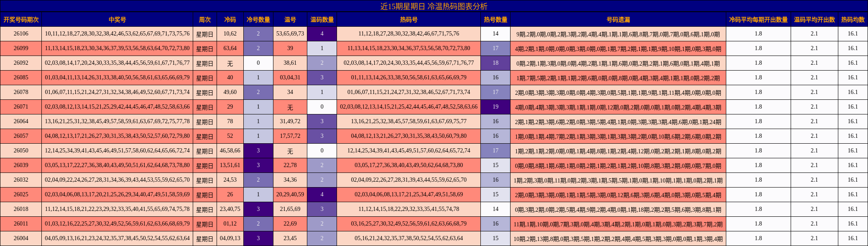Click warm number cell 03,04,31
The image size is (868, 246).
pos(290,78)
